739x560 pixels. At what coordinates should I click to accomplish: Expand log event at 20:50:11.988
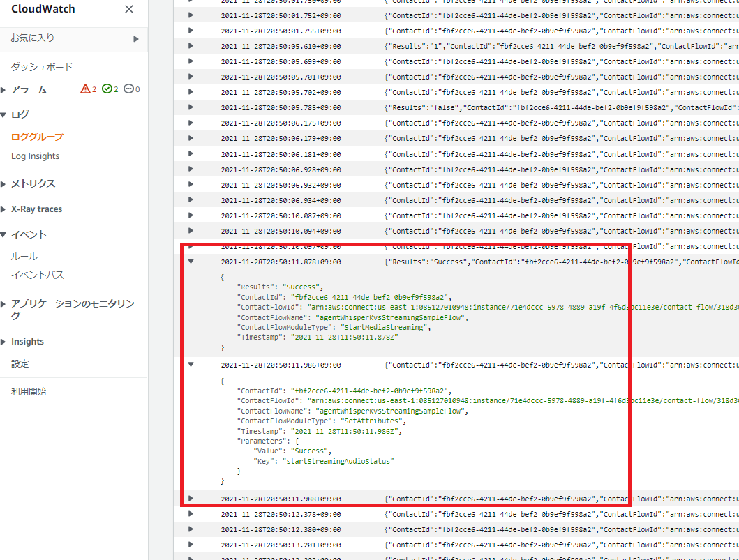click(191, 499)
